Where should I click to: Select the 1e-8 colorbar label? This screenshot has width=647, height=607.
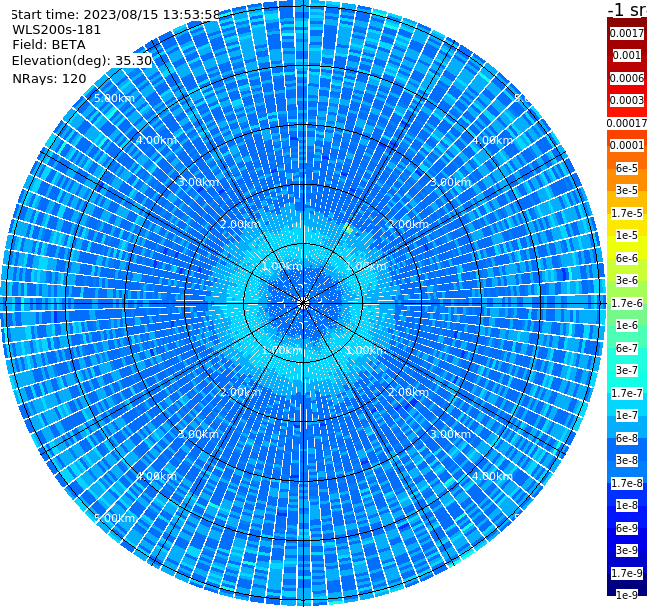coord(627,505)
